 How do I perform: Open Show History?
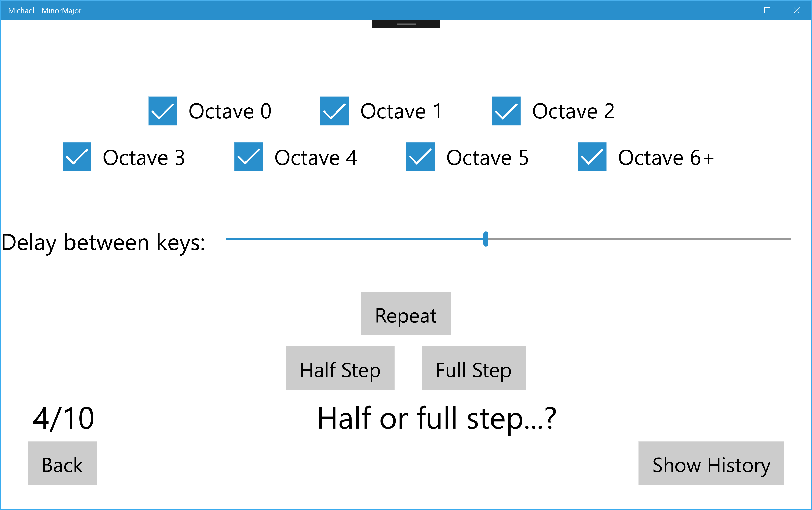click(711, 463)
